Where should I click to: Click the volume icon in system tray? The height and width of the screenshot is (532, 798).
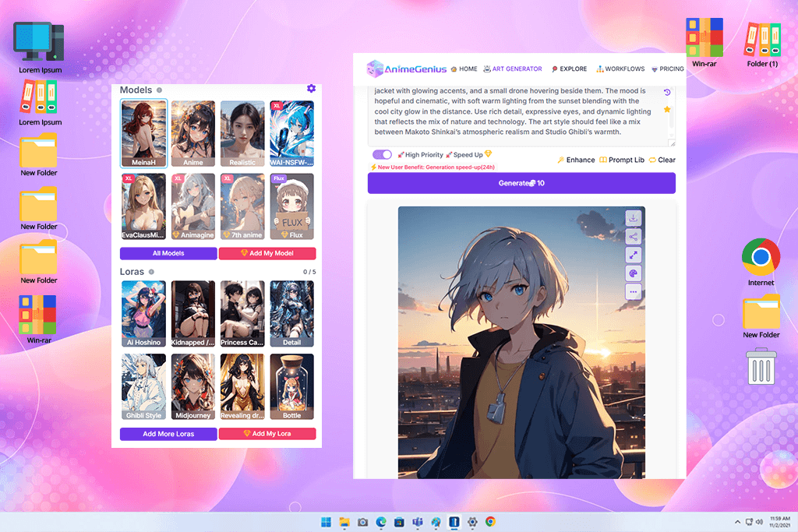coord(759,522)
